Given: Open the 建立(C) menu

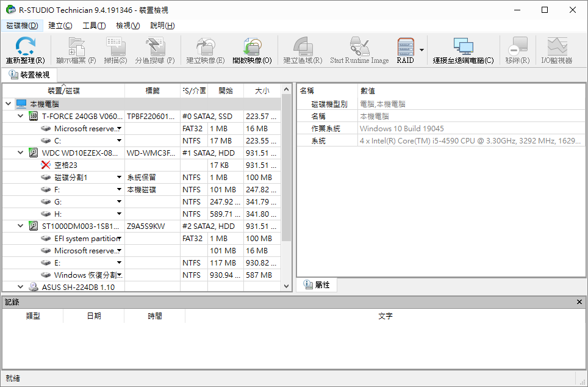Looking at the screenshot, I should click(x=60, y=26).
